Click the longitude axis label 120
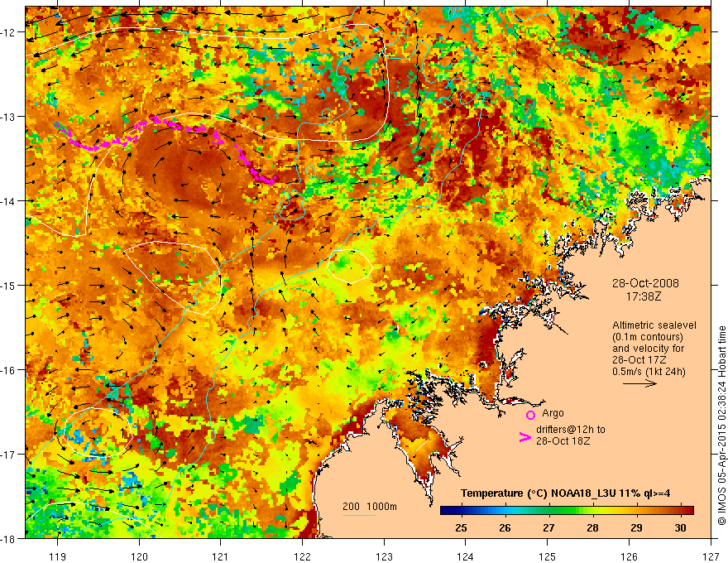 coord(139,556)
